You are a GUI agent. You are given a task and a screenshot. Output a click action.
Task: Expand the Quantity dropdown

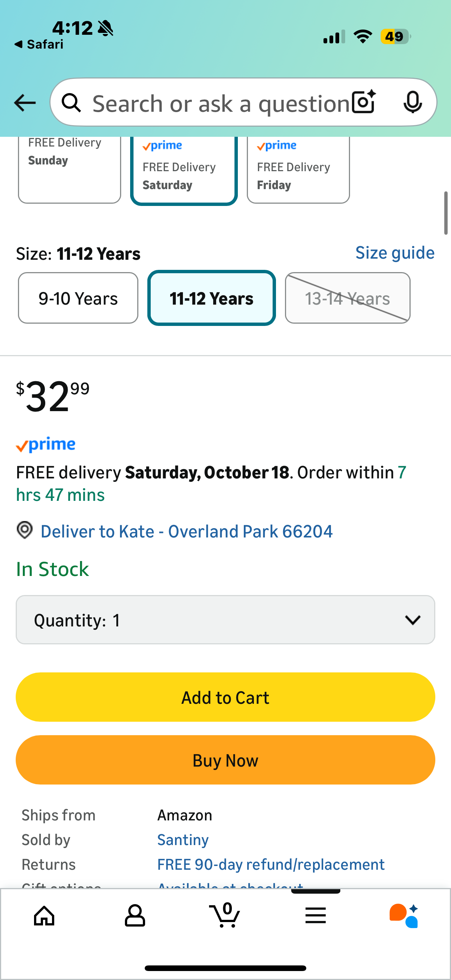(x=225, y=620)
